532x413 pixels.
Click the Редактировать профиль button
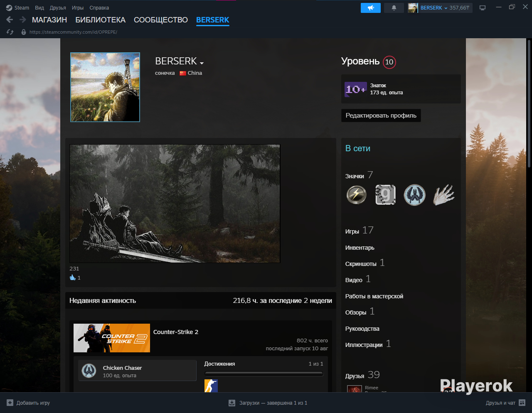point(381,116)
